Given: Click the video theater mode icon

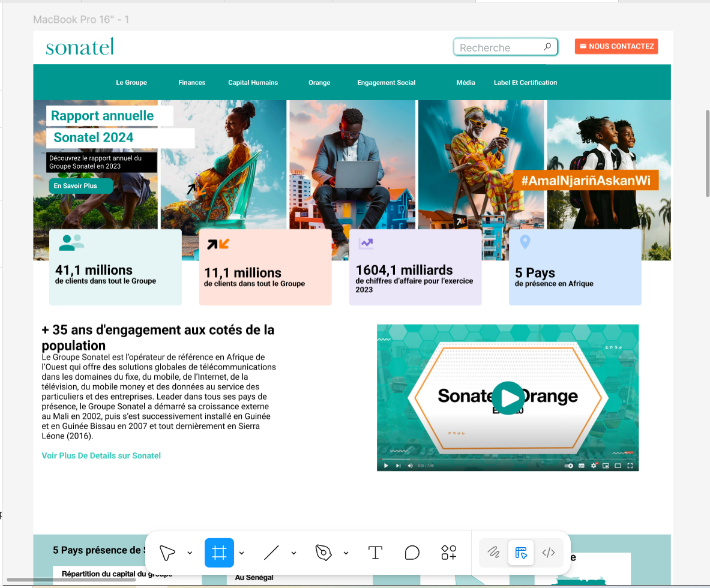Looking at the screenshot, I should coord(618,466).
